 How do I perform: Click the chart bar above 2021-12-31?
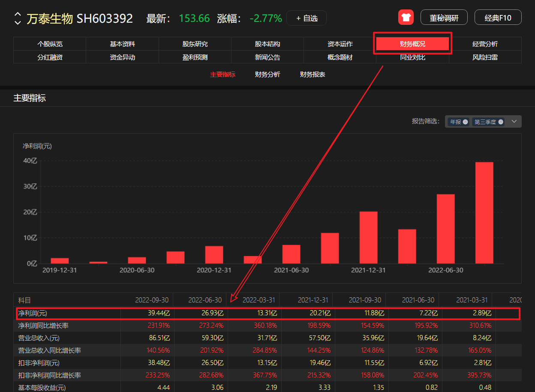pos(369,237)
